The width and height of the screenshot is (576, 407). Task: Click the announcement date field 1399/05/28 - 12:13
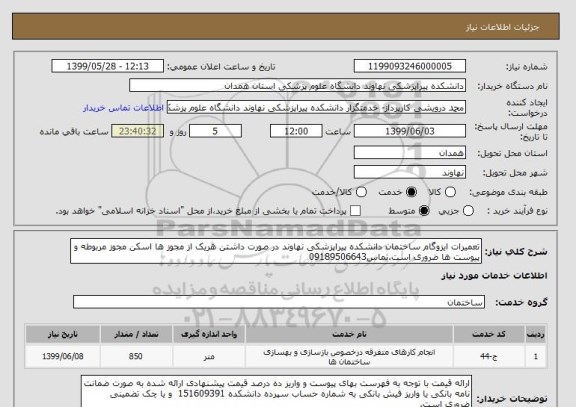coord(108,66)
